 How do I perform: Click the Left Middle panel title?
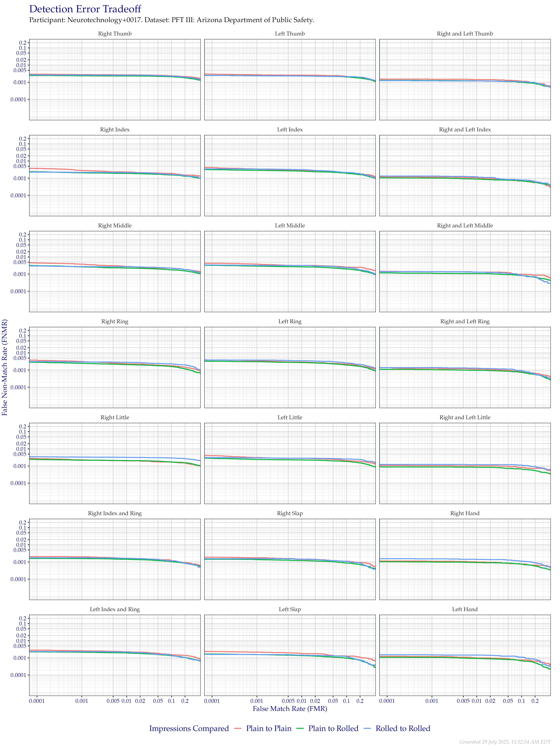[x=290, y=226]
